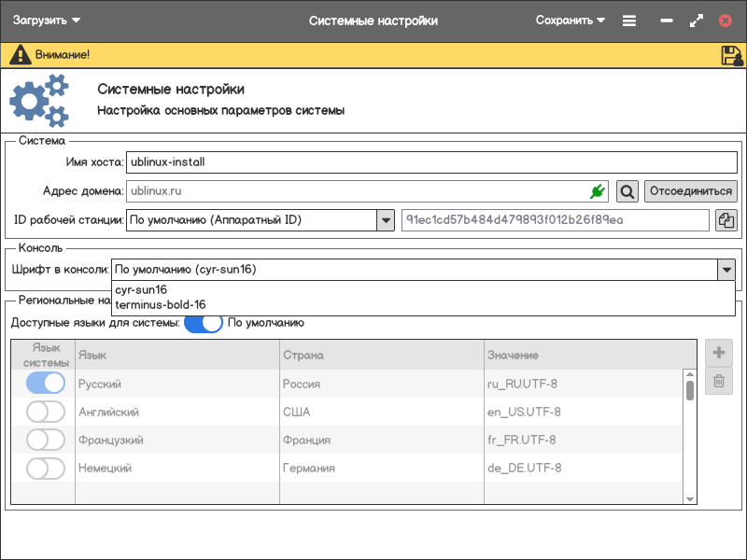Screen dimensions: 747x560
Task: Delete language using the trash icon
Action: pos(719,380)
